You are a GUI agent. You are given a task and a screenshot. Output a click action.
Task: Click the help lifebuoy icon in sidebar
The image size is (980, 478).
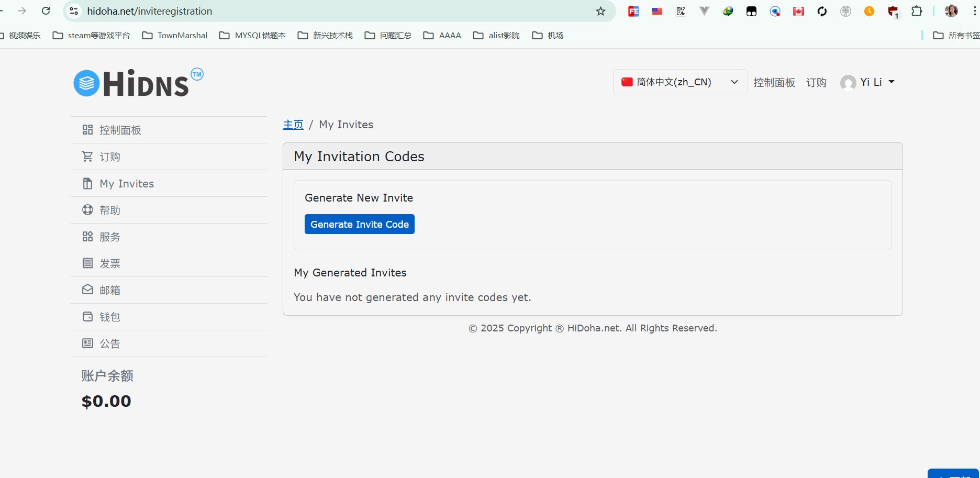87,210
